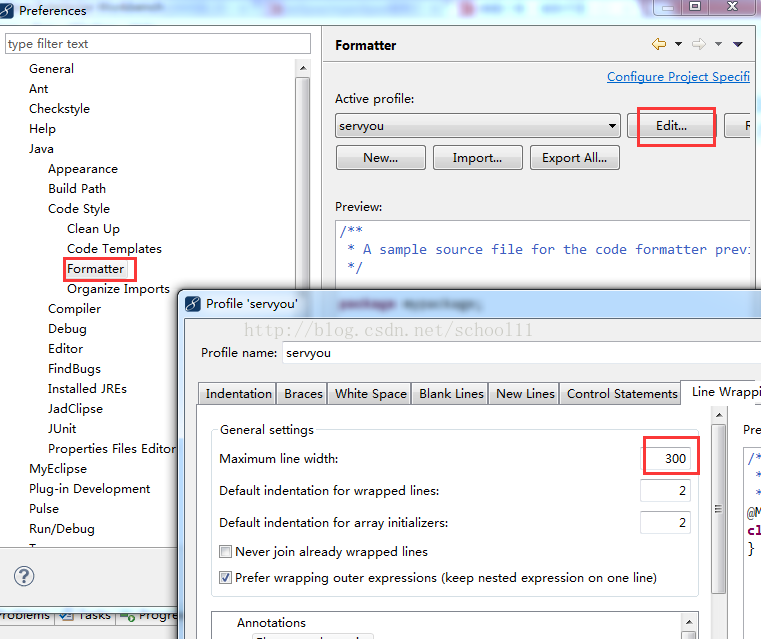Image resolution: width=761 pixels, height=639 pixels.
Task: Open the back history dropdown arrow
Action: (x=678, y=45)
